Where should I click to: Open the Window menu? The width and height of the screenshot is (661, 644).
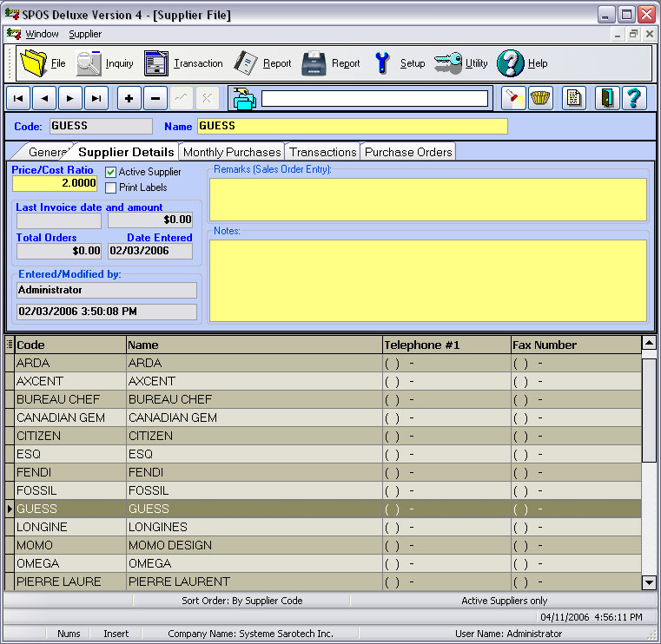click(x=42, y=34)
